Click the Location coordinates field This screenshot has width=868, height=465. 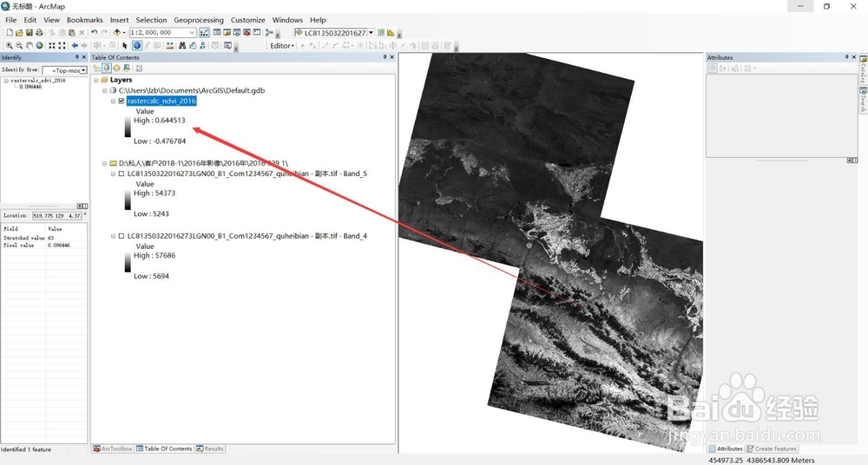57,215
